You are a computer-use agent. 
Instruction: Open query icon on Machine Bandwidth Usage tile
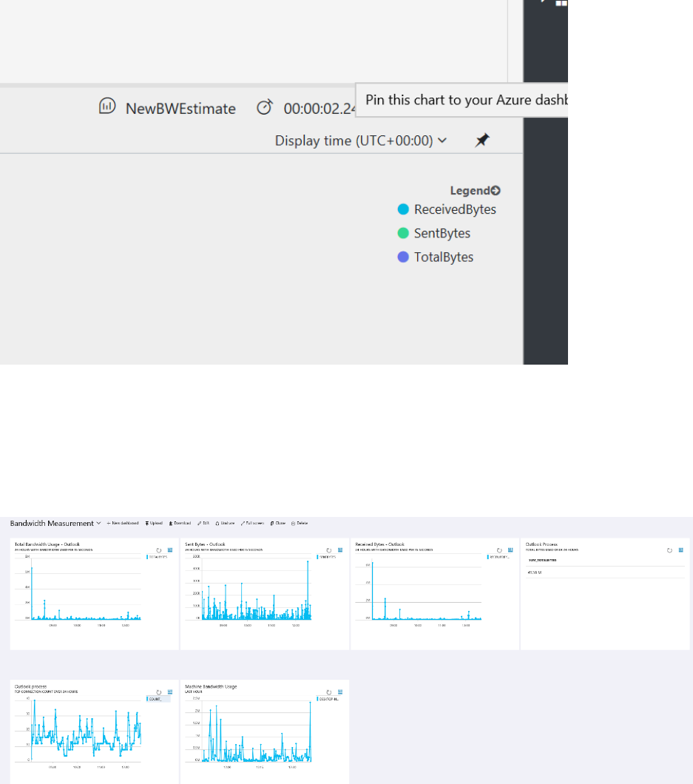click(340, 692)
